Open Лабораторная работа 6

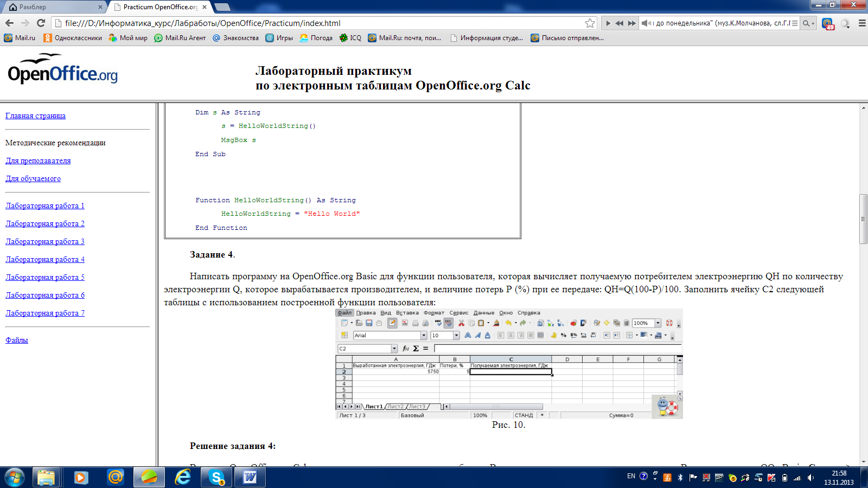[45, 295]
